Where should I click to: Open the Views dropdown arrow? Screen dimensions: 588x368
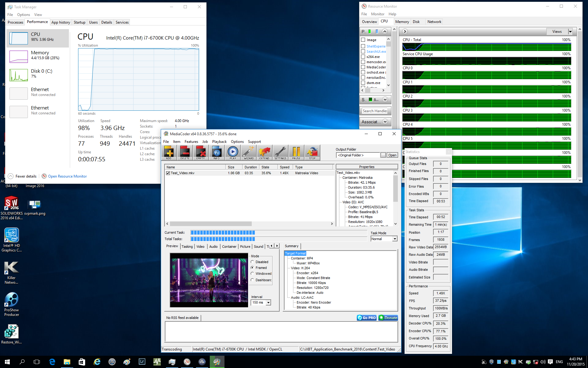[x=570, y=32]
